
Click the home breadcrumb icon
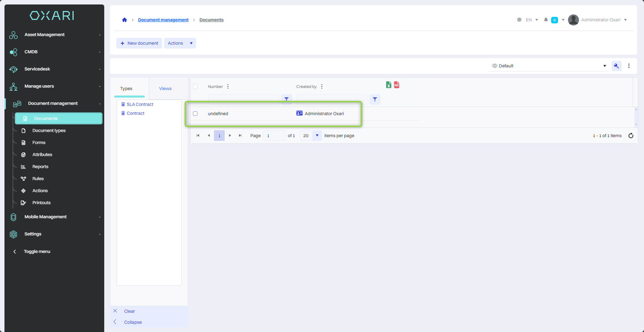coord(125,20)
